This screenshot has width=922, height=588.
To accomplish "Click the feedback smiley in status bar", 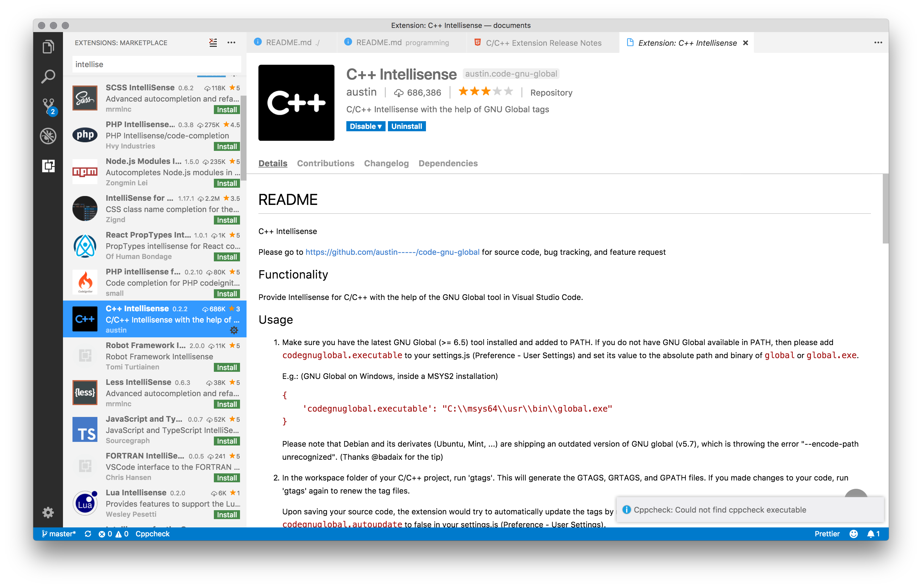I will (x=853, y=534).
